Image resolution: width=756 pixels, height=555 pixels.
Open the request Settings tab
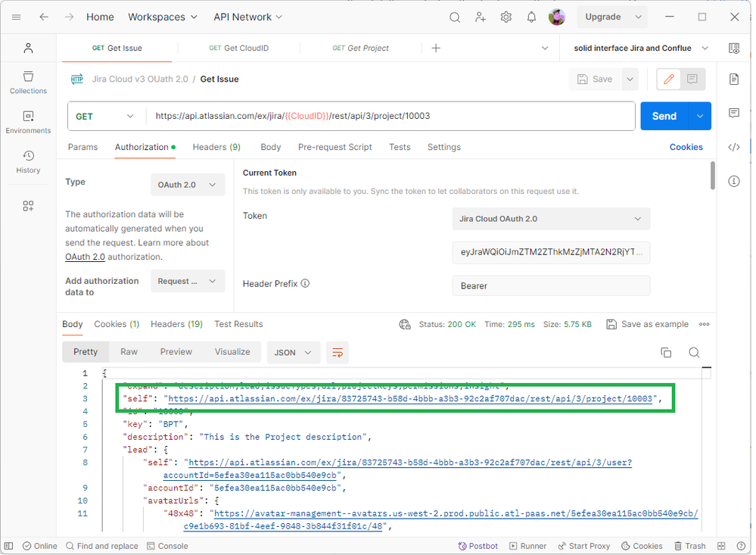[x=444, y=147]
